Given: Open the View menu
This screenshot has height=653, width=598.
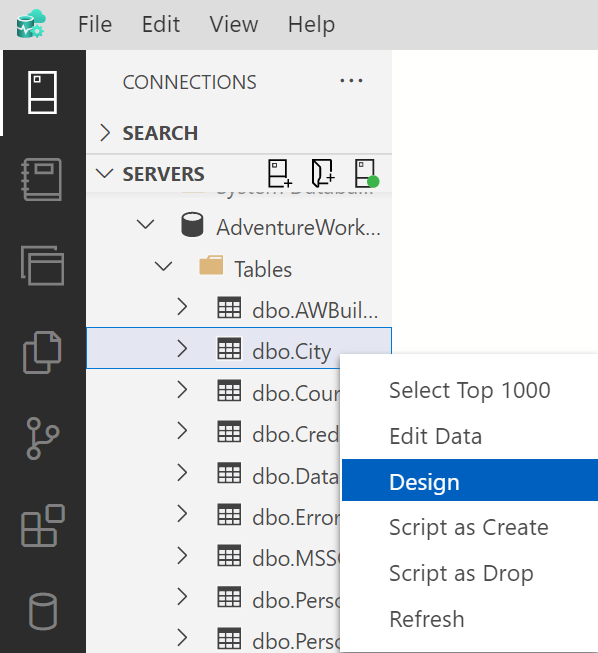Looking at the screenshot, I should click(x=234, y=24).
